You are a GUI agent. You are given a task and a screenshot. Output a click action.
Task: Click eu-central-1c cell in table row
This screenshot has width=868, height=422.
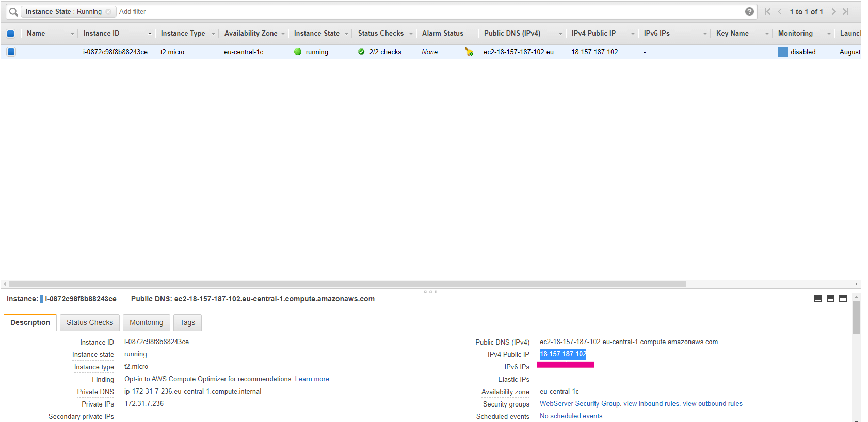pos(244,52)
